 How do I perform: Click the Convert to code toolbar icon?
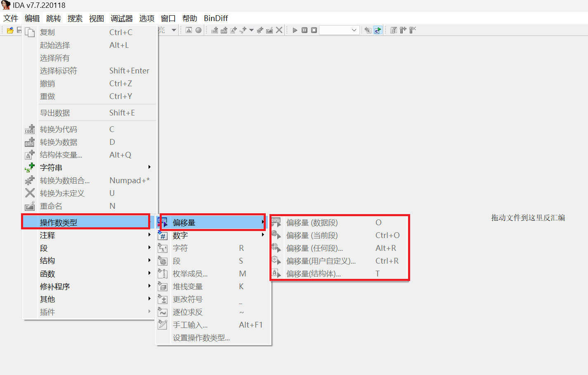click(x=215, y=30)
